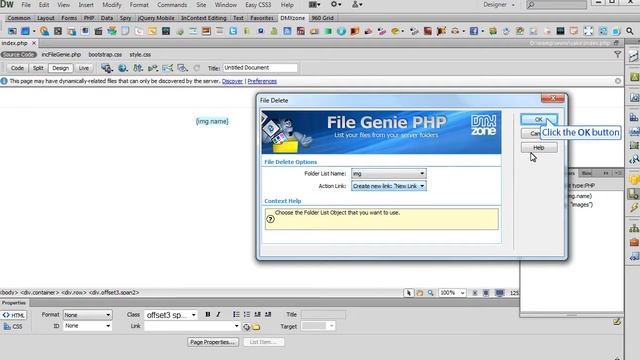Open the incFileGenie.php related file
The height and width of the screenshot is (360, 640).
[x=61, y=54]
